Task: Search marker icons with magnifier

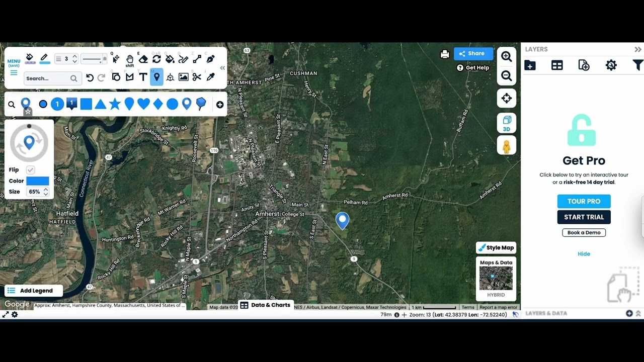Action: pos(12,105)
